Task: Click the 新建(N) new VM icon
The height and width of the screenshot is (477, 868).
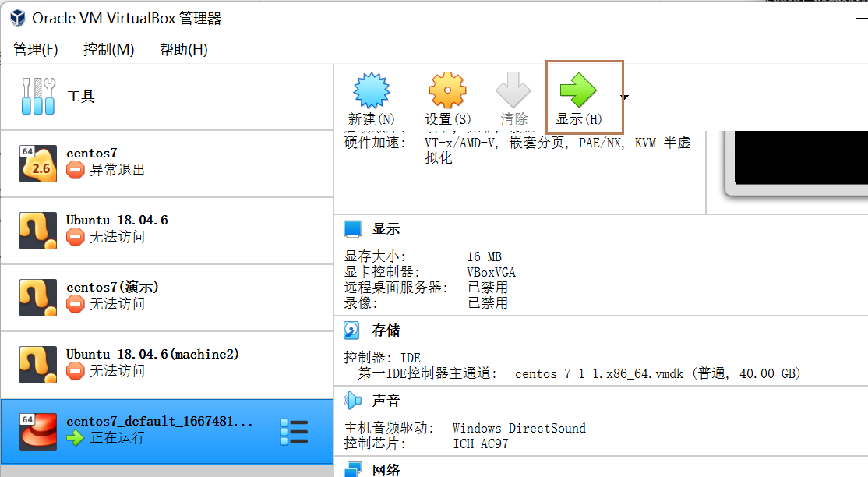Action: pos(372,90)
